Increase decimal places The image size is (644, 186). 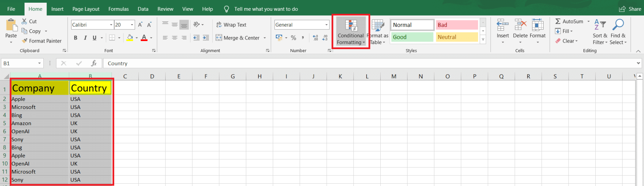tap(315, 38)
